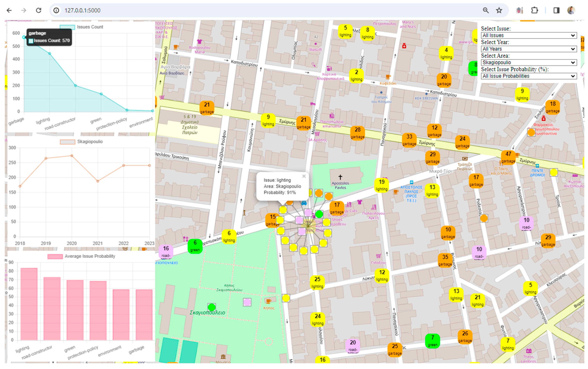Screen dimensions: 588x369
Task: Close the lighting issue popup
Action: [x=304, y=176]
